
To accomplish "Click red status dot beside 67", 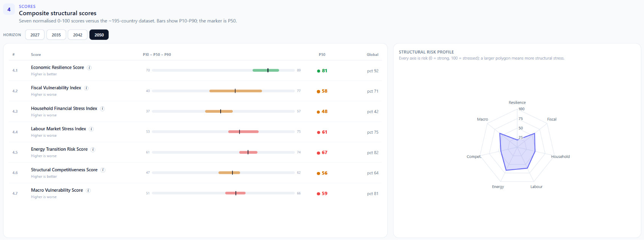I will pyautogui.click(x=318, y=153).
